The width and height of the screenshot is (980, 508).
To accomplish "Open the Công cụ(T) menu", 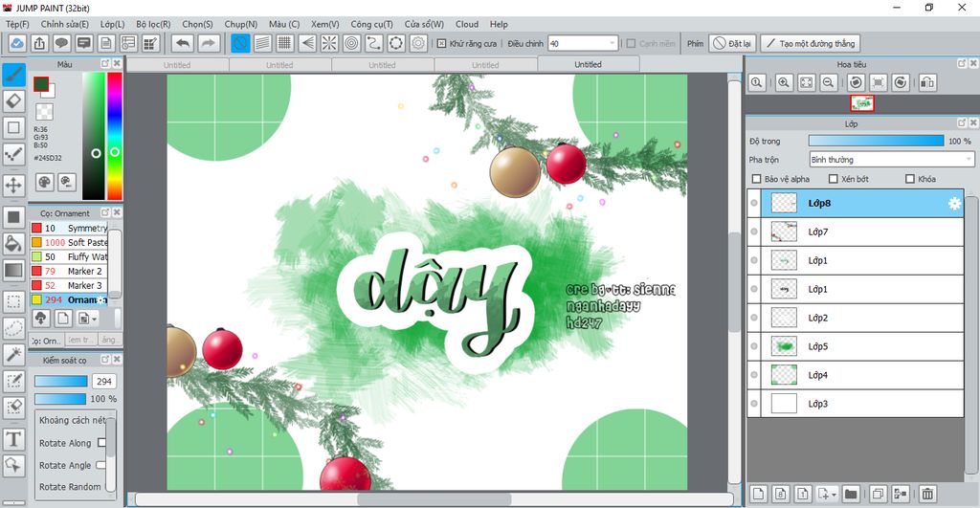I will (371, 24).
